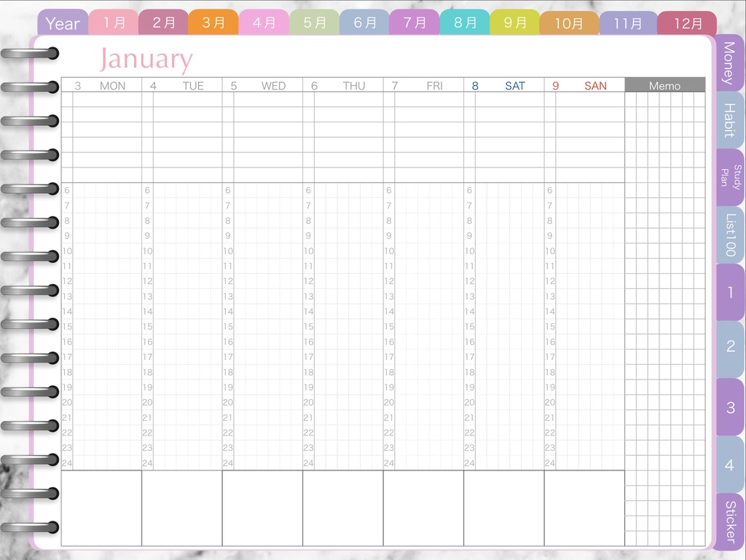Switch to the 10月 month tab
Viewport: 746px width, 560px height.
click(x=569, y=23)
